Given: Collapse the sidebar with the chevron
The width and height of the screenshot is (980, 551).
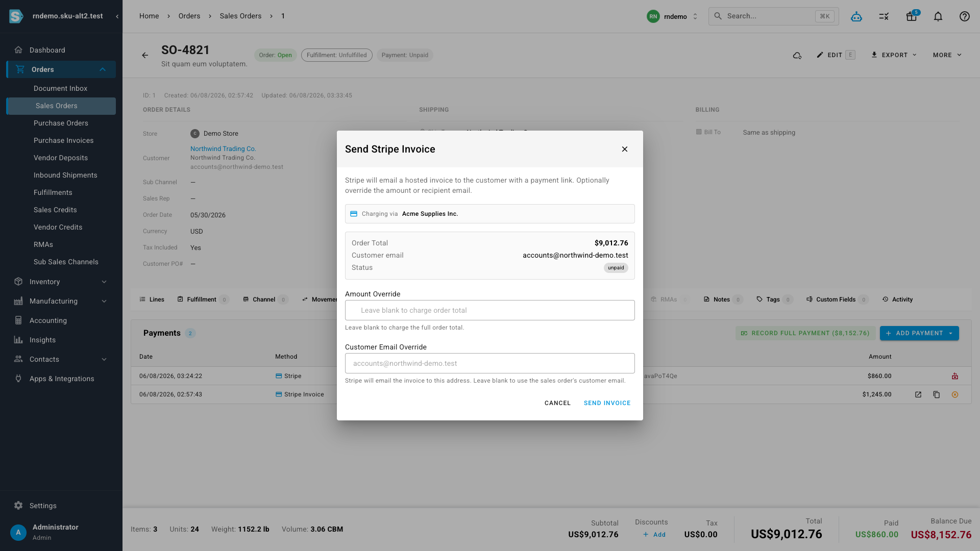Looking at the screenshot, I should pyautogui.click(x=117, y=16).
